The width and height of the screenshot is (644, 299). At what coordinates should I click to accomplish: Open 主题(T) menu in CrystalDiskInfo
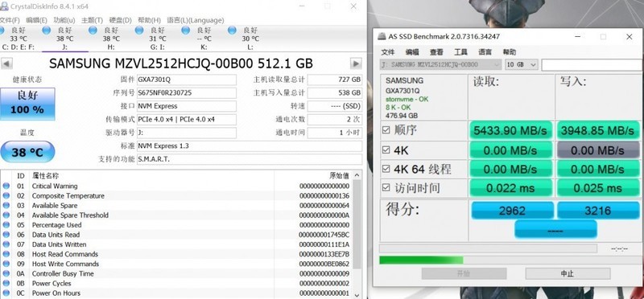click(92, 20)
